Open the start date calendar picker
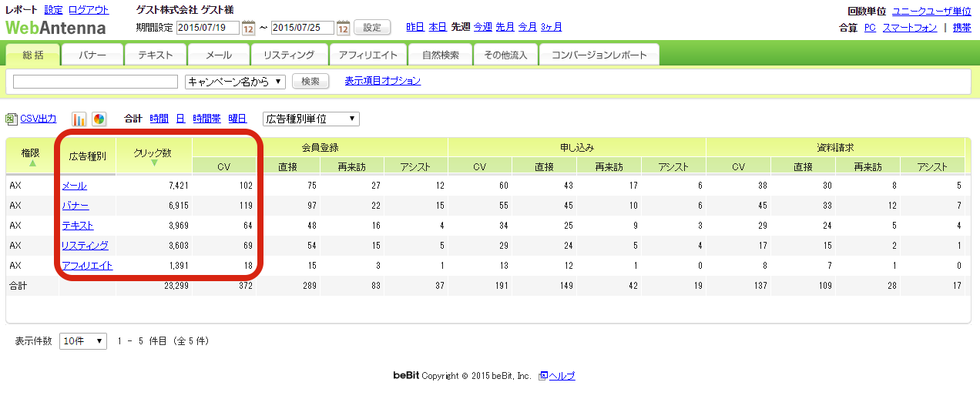 click(248, 28)
